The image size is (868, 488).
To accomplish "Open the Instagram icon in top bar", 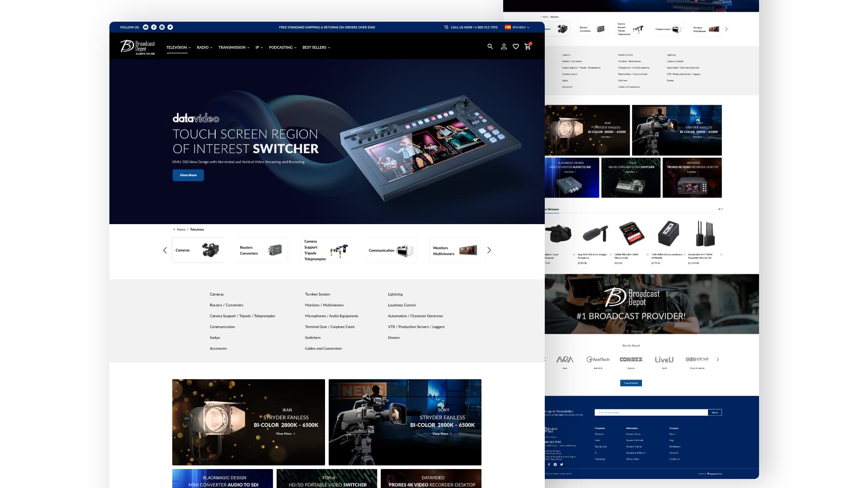I will [162, 27].
